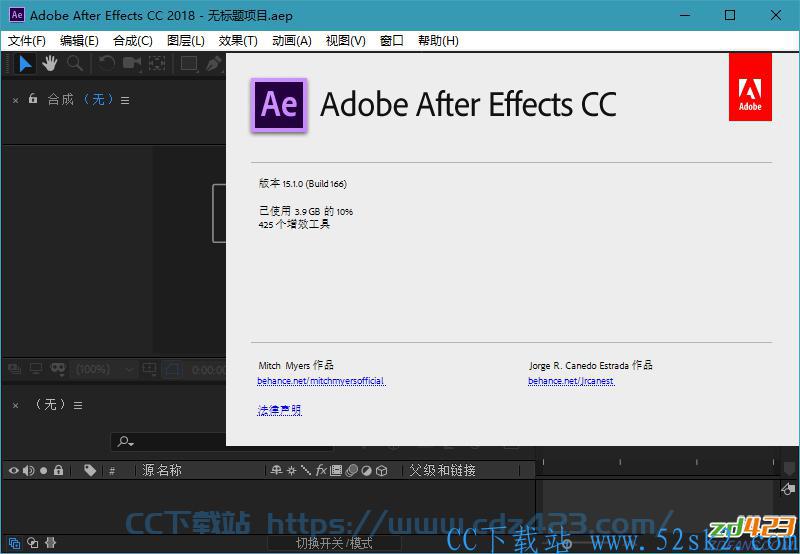Open the 效果(T) menu
Screen dimensions: 800x554
point(238,41)
